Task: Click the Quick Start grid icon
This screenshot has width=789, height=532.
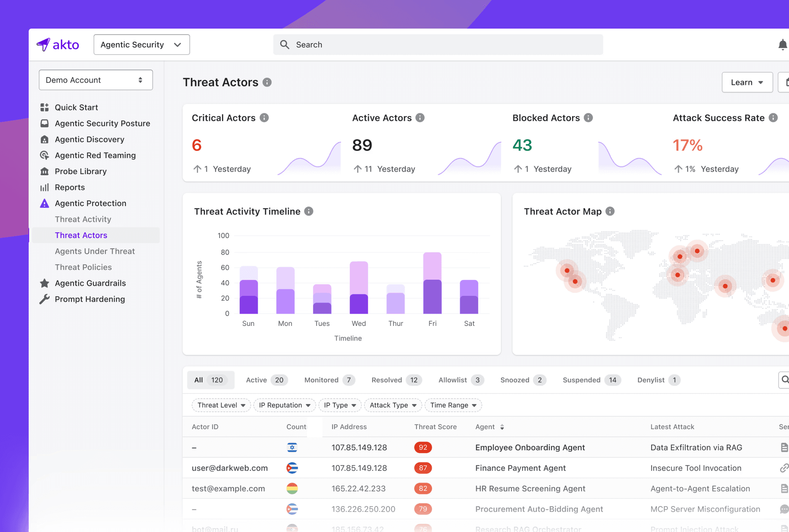Action: tap(45, 107)
